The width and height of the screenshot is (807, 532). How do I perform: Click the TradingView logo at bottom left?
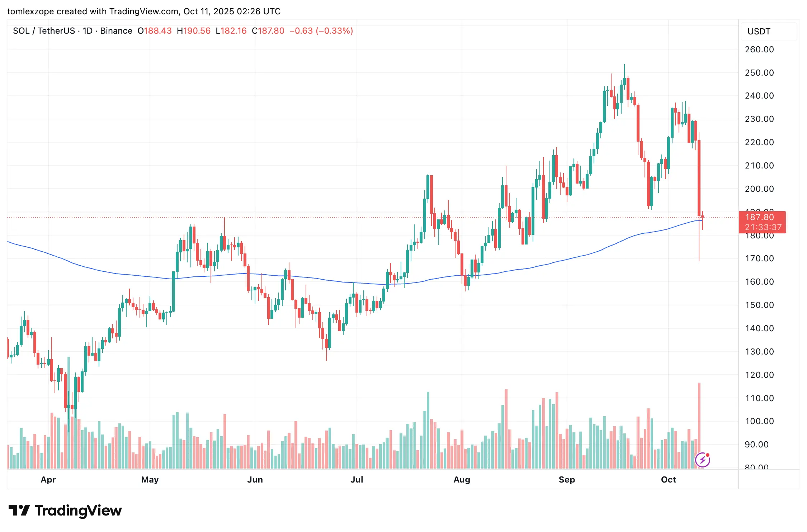[x=65, y=510]
